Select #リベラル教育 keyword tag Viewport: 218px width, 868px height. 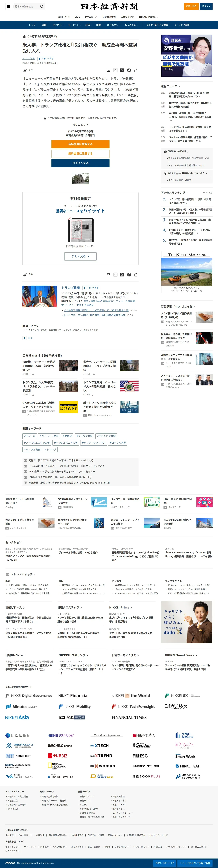32,450
